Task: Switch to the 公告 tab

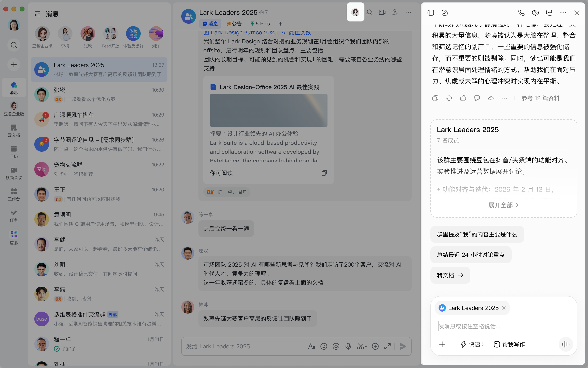Action: pos(234,24)
